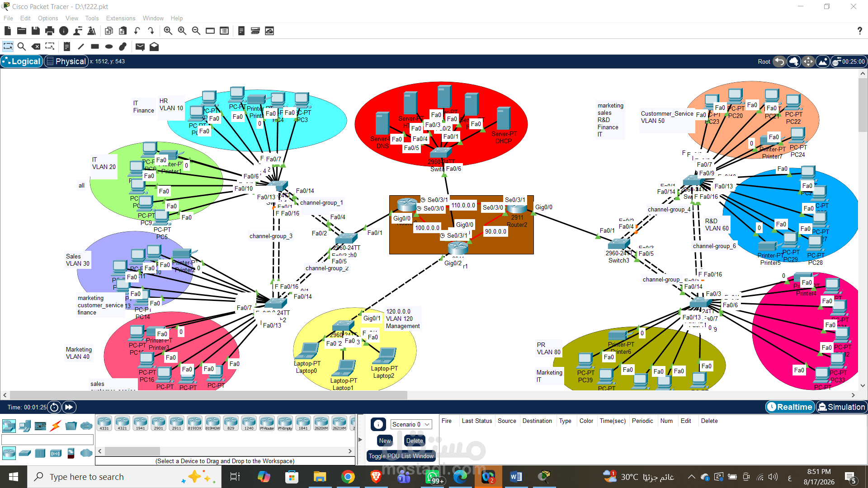
Task: Select the Draw Rectangle tool
Action: 95,47
